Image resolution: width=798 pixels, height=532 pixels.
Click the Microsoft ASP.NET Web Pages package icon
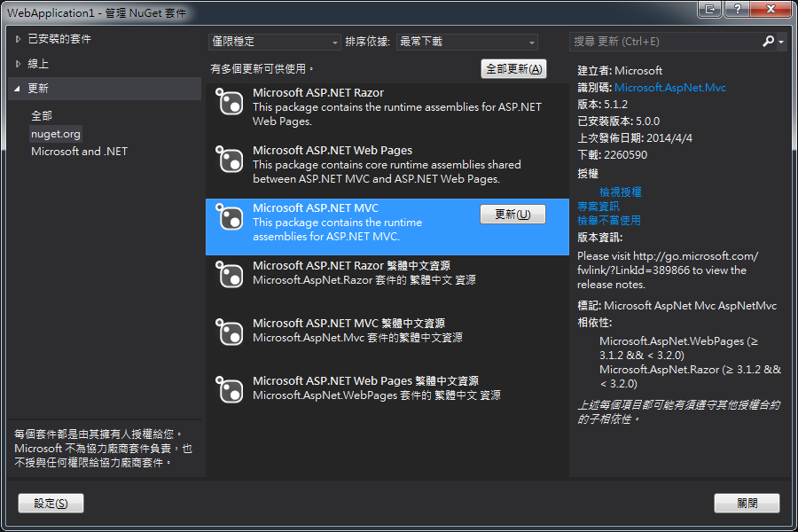click(230, 160)
